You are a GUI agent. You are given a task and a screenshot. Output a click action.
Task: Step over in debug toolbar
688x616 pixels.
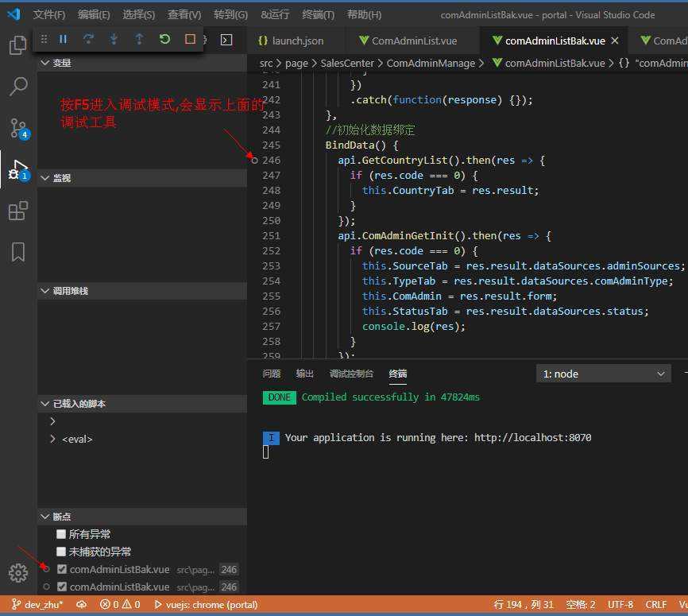tap(88, 39)
